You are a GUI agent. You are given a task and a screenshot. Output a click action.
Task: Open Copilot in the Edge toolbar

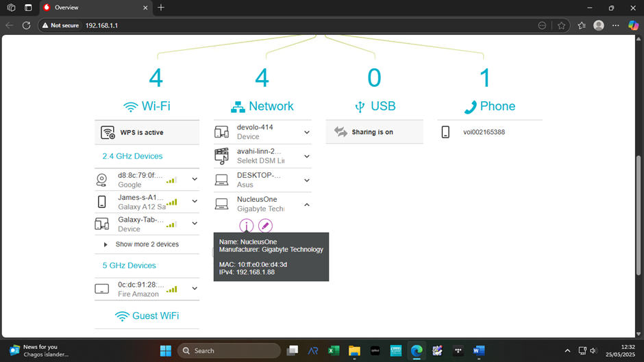pos(633,25)
